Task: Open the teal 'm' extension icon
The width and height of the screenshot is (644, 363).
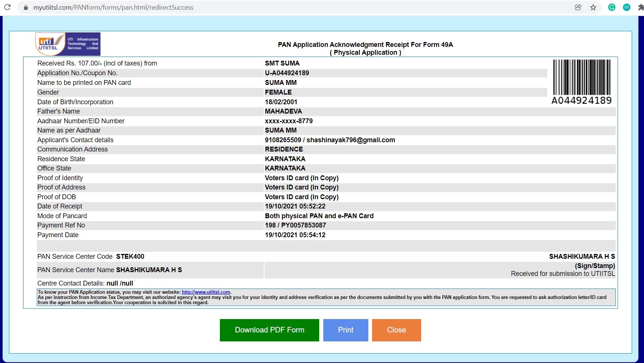Action: [627, 7]
